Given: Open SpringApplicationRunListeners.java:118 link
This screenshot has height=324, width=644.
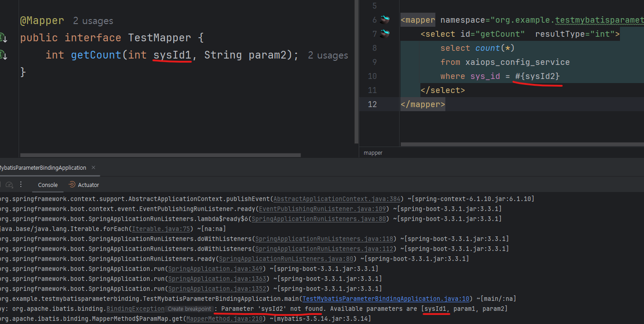Looking at the screenshot, I should point(325,239).
